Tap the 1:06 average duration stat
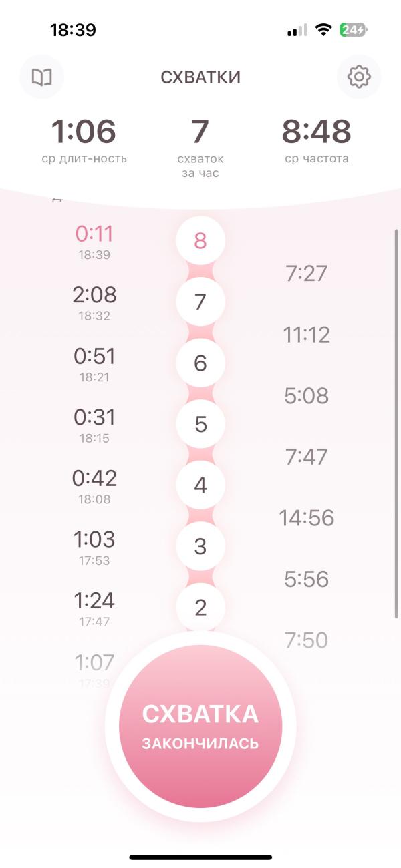Screen dimensions: 401x868 pos(84,132)
